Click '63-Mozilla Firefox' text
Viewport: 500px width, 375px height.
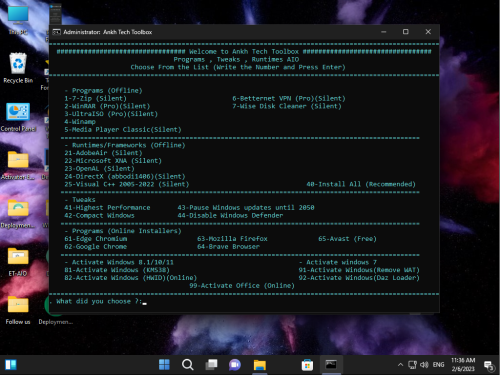click(x=232, y=239)
